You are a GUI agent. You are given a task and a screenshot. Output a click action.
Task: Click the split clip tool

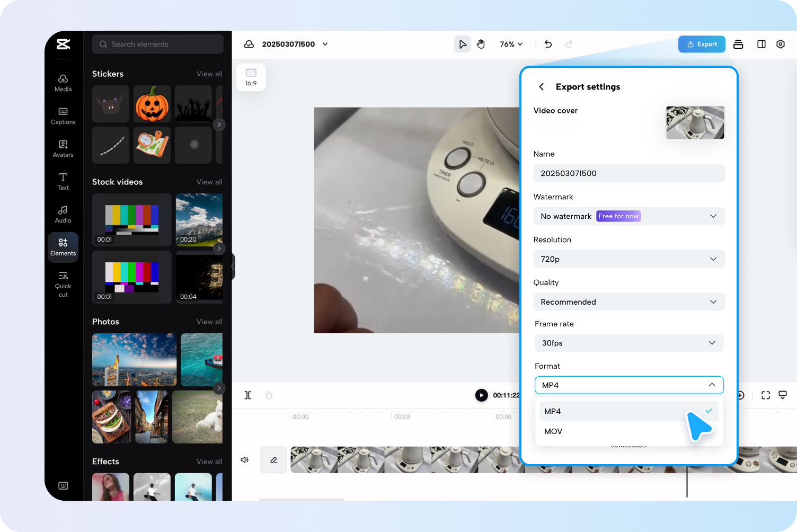click(248, 395)
